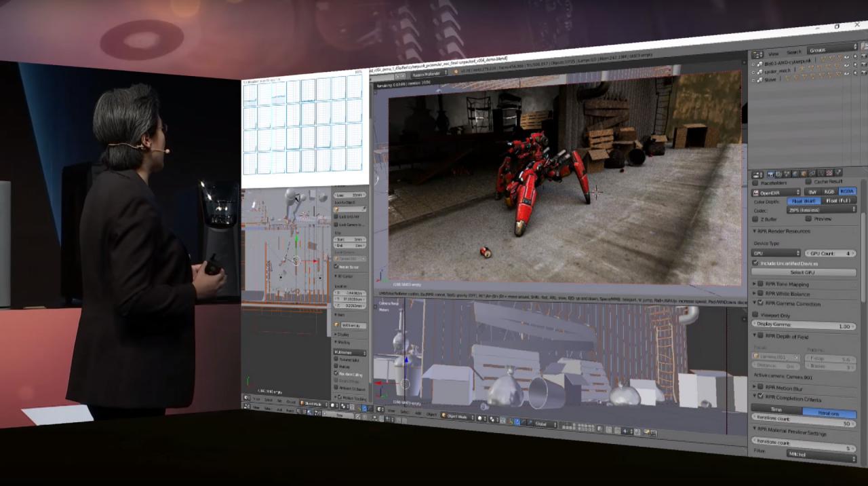The image size is (868, 486).
Task: Click the Select GPU button
Action: 804,272
